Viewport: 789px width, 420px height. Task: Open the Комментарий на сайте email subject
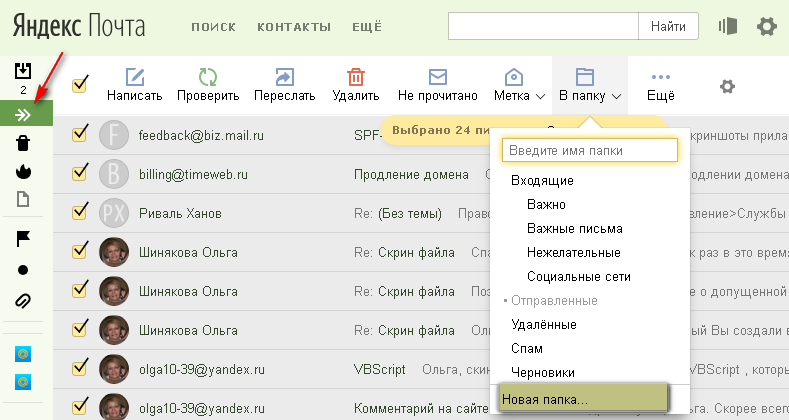[421, 408]
